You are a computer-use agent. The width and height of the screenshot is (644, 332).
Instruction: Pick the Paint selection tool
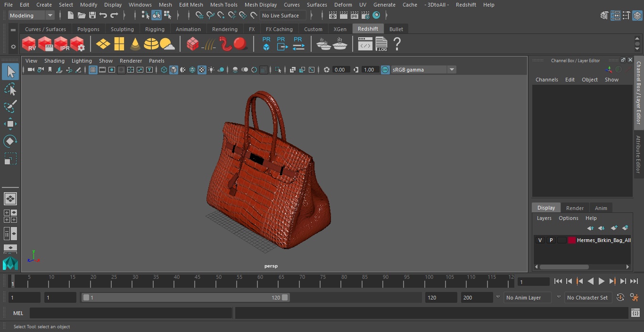[x=10, y=106]
